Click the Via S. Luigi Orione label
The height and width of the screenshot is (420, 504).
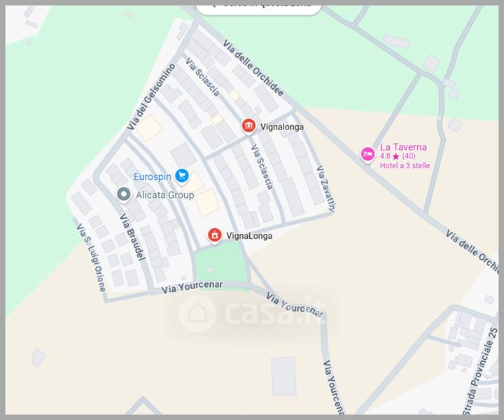click(x=91, y=258)
